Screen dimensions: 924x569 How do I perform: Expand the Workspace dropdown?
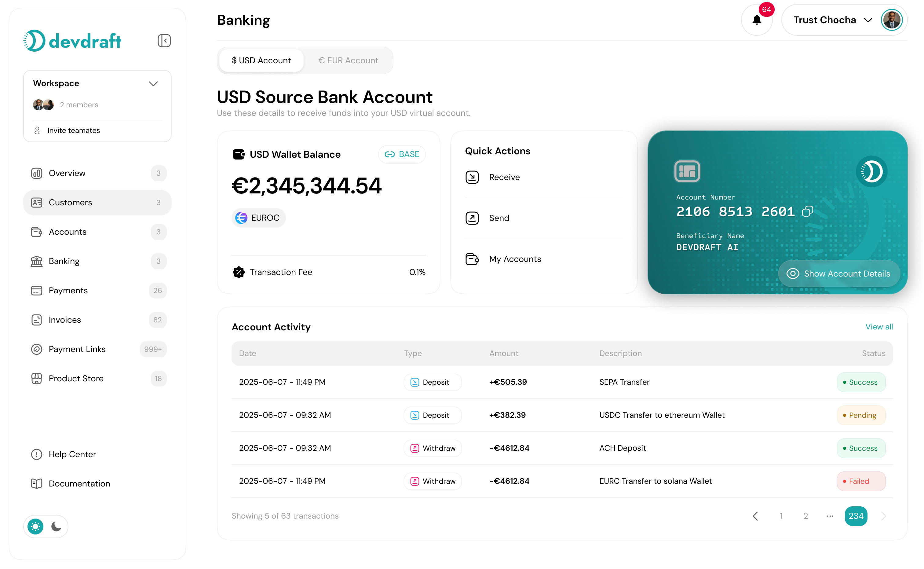click(x=153, y=83)
